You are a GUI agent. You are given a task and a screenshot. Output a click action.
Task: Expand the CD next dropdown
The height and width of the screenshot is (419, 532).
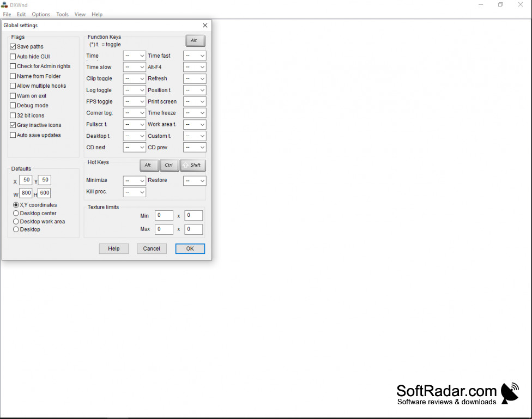point(134,147)
